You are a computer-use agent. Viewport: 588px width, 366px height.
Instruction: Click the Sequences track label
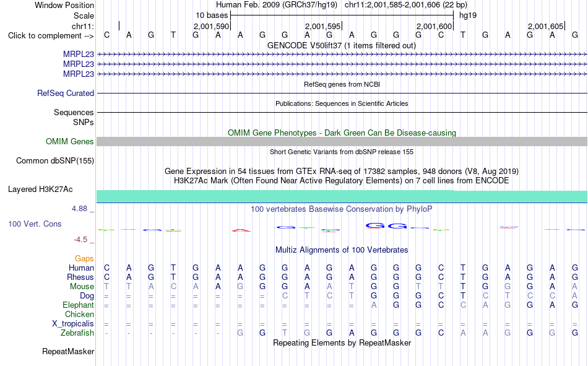(74, 112)
